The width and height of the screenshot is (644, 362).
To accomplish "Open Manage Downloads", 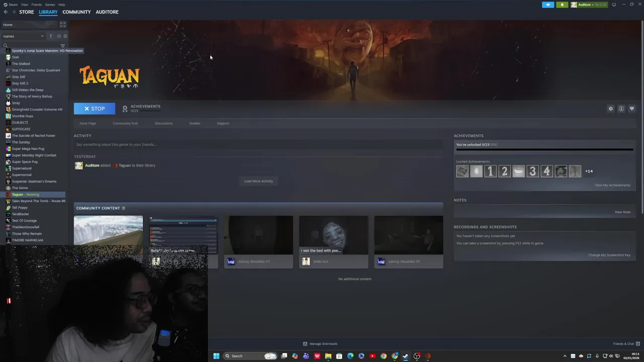I will coord(320,344).
